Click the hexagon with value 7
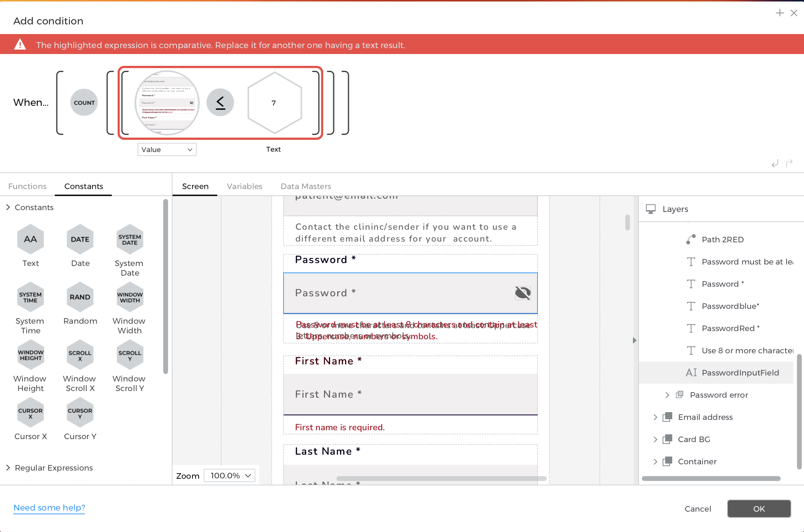804x532 pixels. click(274, 103)
